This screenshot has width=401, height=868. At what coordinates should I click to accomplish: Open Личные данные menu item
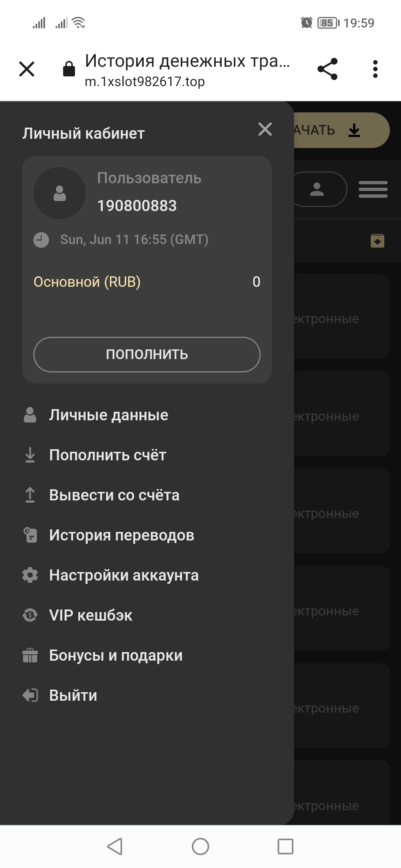[x=108, y=415]
